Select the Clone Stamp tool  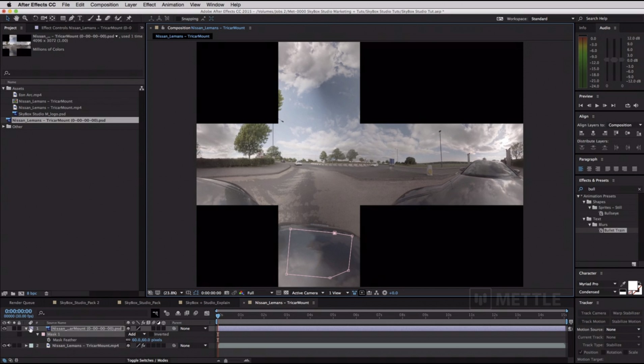click(x=99, y=18)
